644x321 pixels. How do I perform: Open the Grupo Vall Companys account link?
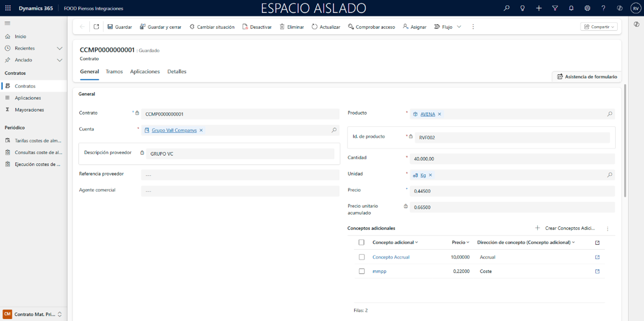pyautogui.click(x=174, y=130)
